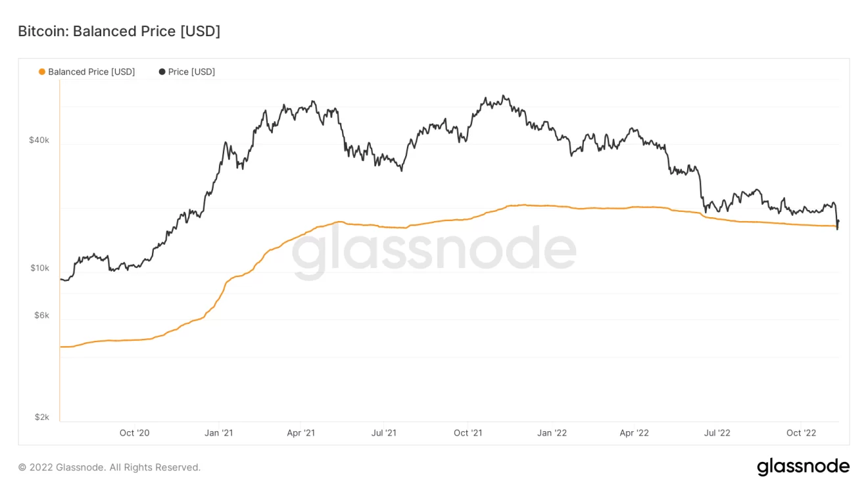Select the Oct '21 date marker

pyautogui.click(x=468, y=432)
